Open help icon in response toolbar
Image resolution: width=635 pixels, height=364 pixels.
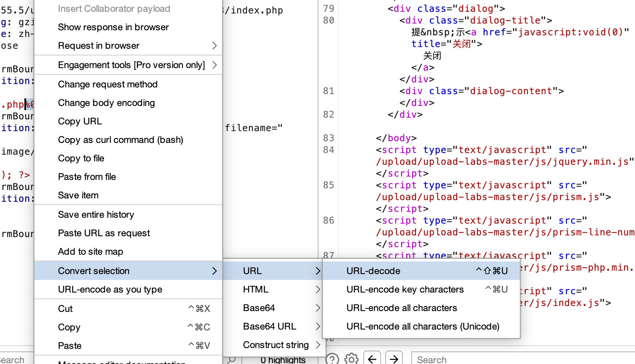(x=332, y=359)
